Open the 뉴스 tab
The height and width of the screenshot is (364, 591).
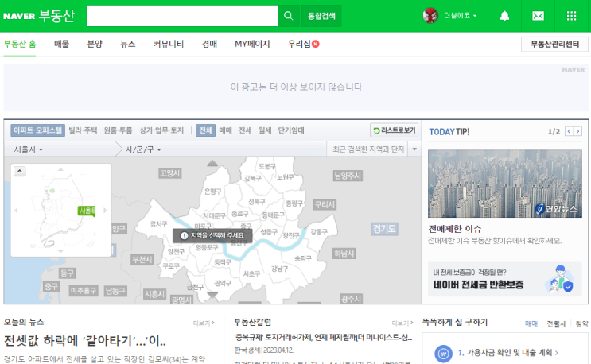tap(128, 44)
